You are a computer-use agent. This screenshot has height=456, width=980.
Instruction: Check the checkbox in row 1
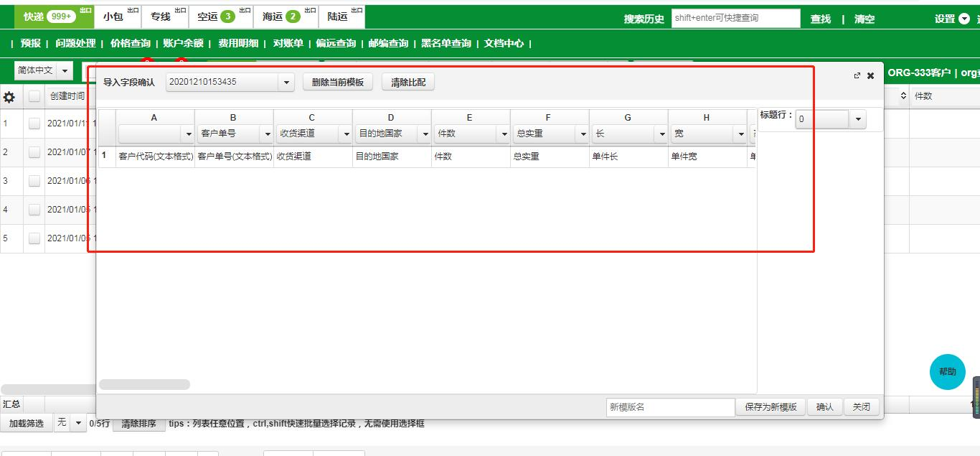34,124
